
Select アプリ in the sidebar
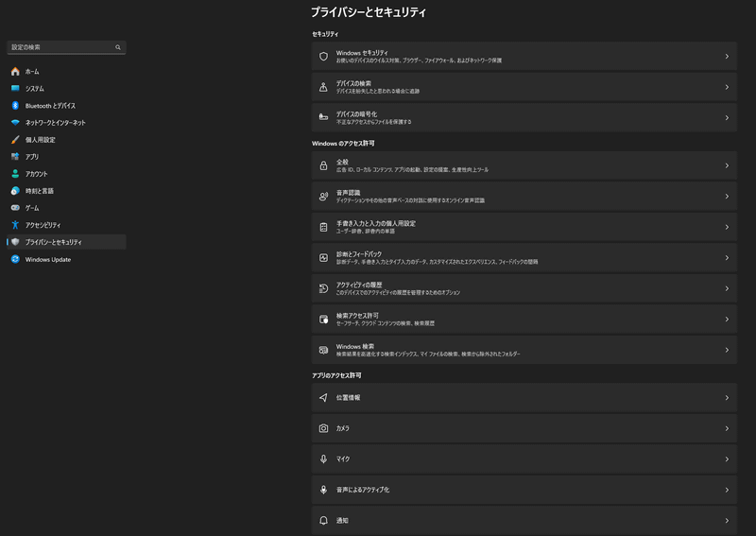click(66, 156)
